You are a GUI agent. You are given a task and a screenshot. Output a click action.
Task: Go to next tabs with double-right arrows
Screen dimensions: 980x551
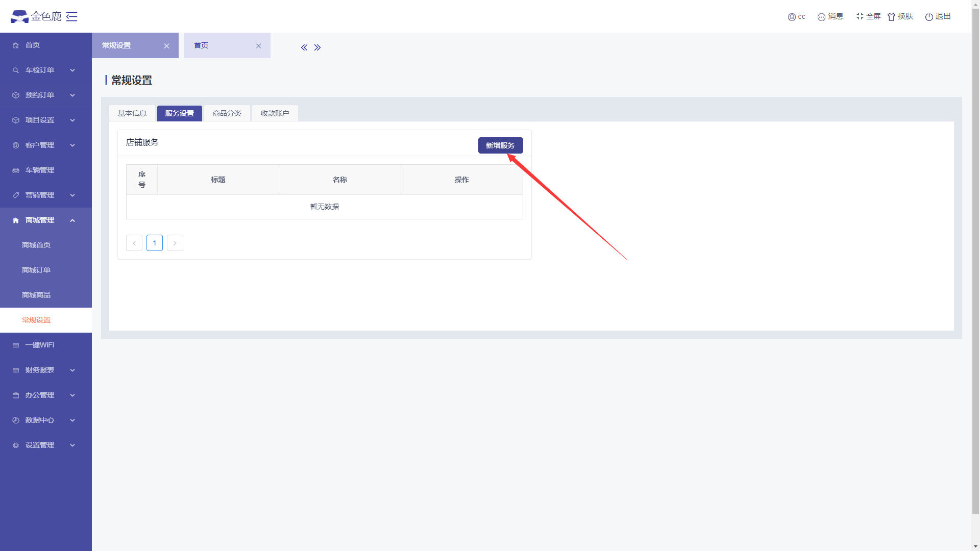[x=317, y=47]
